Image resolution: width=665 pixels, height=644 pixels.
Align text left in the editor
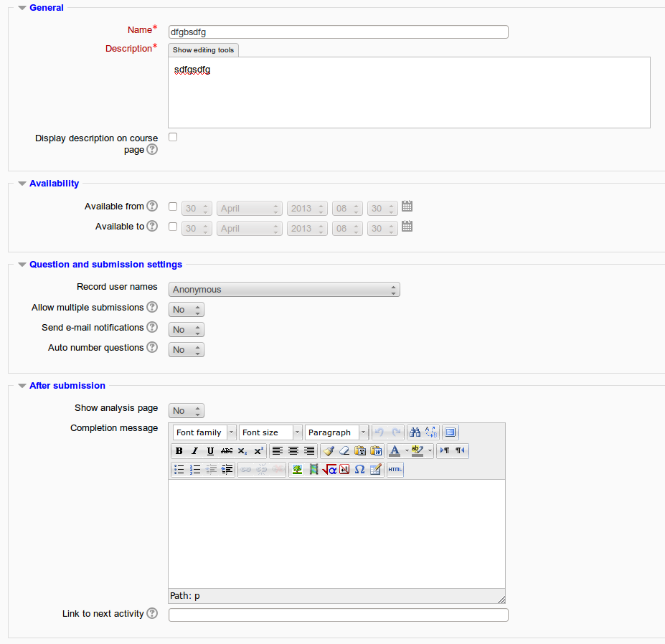[278, 450]
